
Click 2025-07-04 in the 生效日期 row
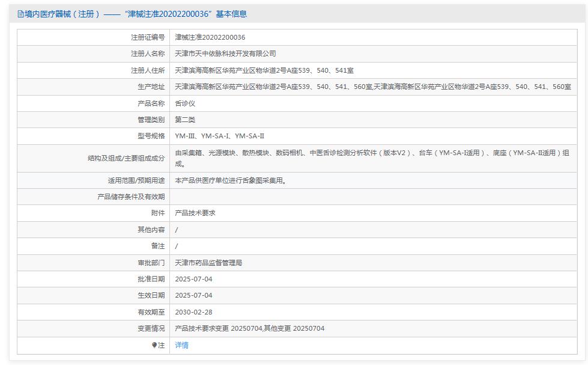(193, 295)
